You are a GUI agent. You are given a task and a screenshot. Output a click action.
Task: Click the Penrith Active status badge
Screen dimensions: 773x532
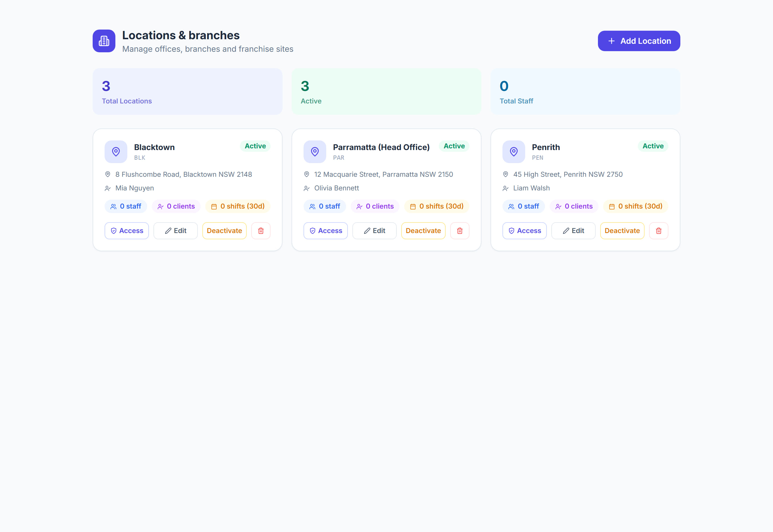(x=653, y=146)
